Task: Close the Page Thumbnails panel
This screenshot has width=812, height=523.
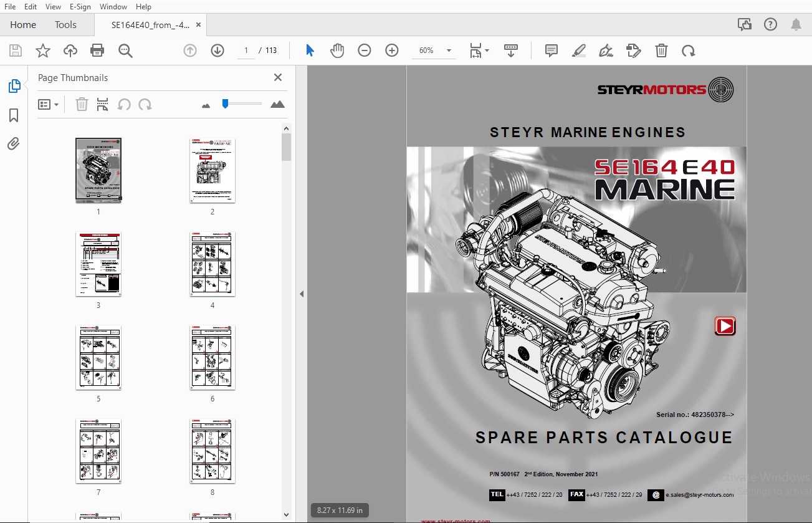Action: tap(278, 77)
